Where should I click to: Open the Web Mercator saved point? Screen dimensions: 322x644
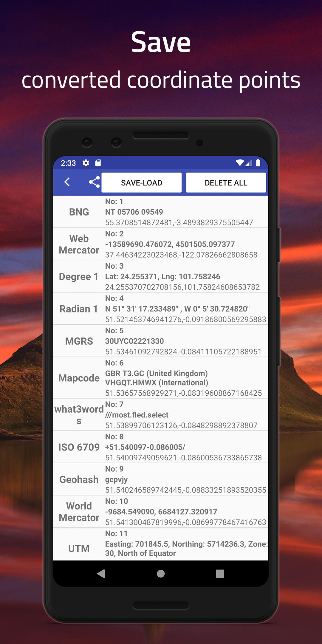[161, 244]
